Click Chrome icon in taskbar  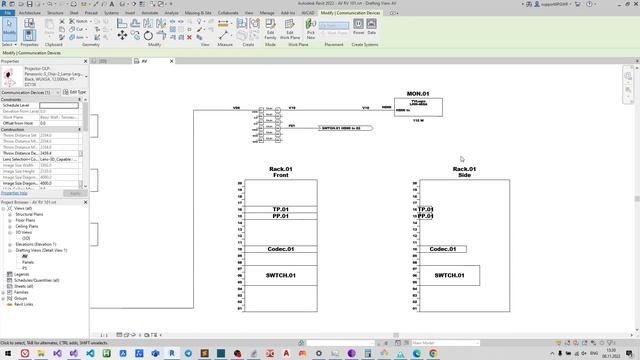pos(433,353)
